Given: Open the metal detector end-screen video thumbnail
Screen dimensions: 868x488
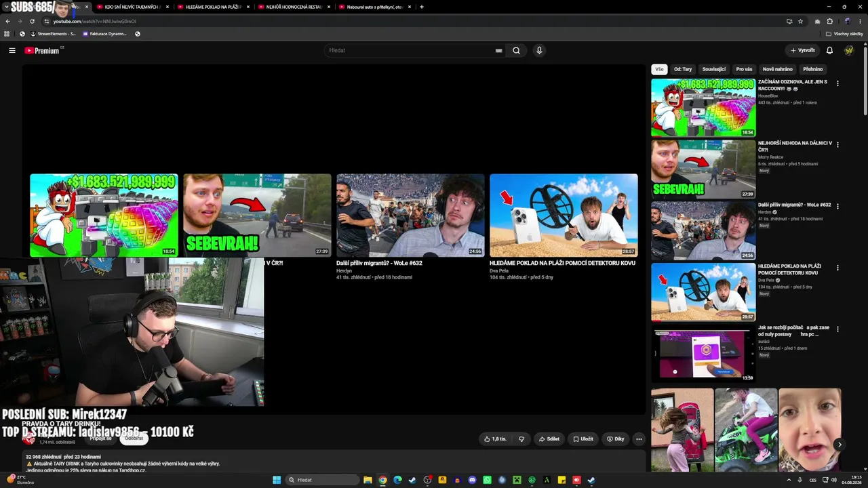Looking at the screenshot, I should [x=564, y=216].
